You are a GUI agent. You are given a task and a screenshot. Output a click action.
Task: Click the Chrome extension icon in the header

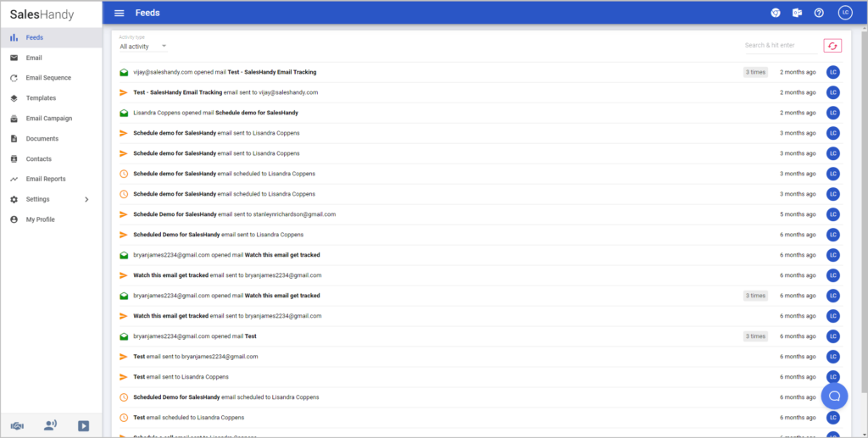click(x=775, y=13)
